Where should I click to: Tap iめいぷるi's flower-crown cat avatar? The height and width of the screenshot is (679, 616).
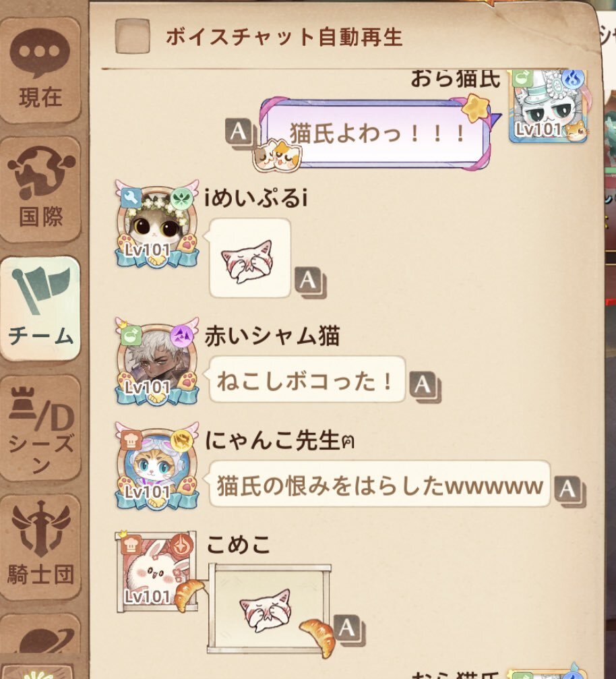pyautogui.click(x=157, y=225)
